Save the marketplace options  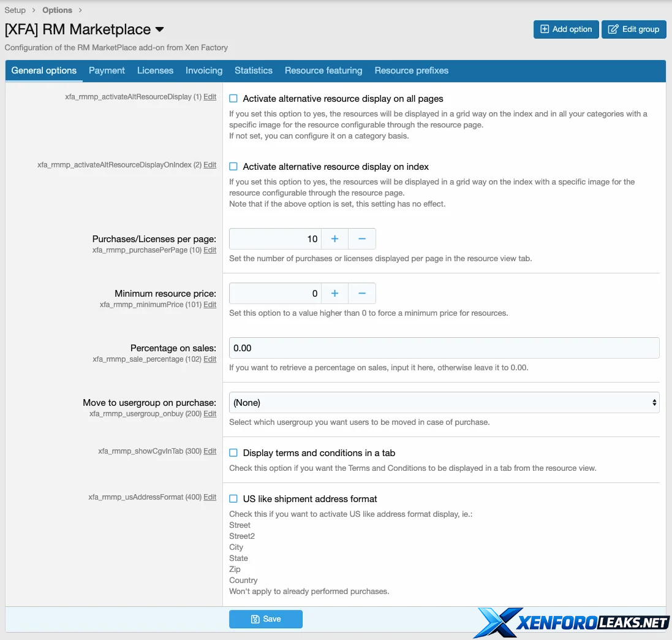[266, 619]
